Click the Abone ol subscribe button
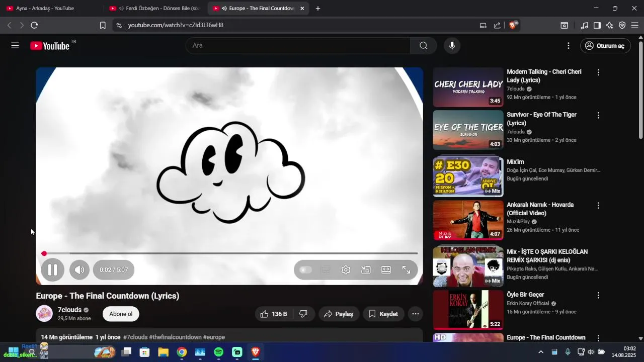Image resolution: width=644 pixels, height=362 pixels. click(x=121, y=314)
